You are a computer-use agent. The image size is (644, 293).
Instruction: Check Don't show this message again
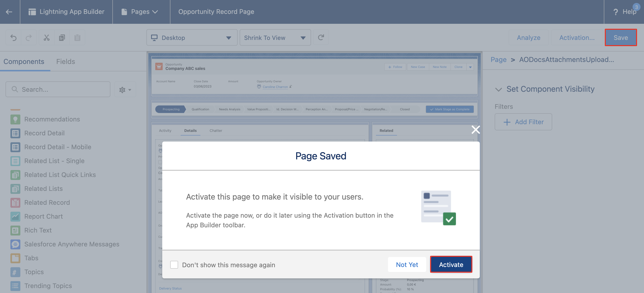174,264
